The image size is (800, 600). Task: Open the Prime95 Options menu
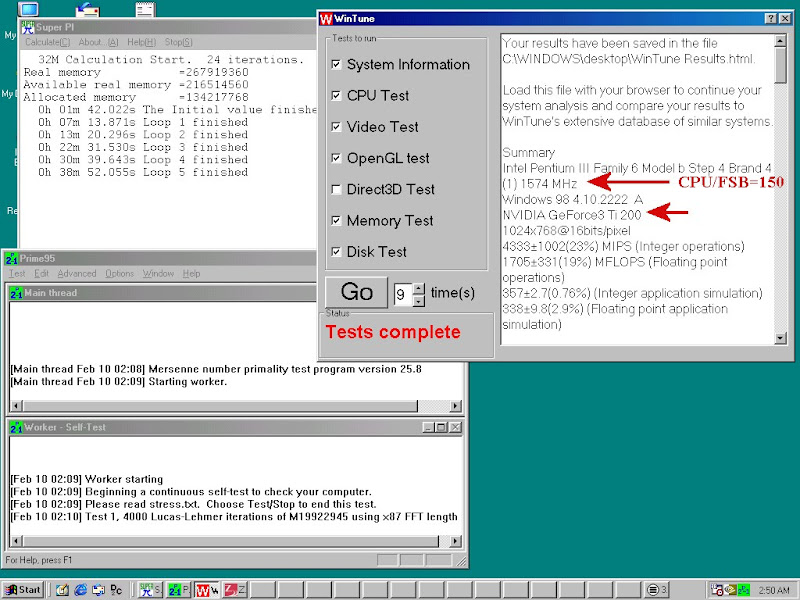coord(119,273)
